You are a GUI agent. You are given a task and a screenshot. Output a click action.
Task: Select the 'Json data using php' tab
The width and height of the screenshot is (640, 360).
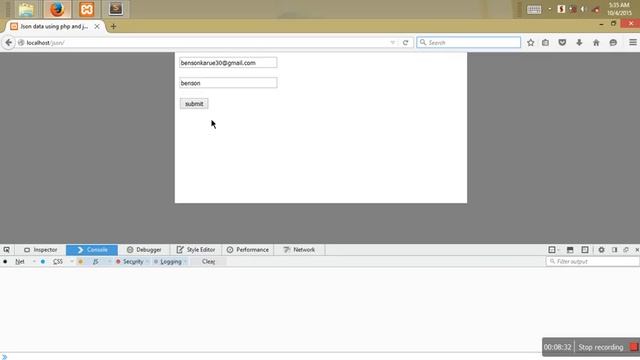(54, 27)
